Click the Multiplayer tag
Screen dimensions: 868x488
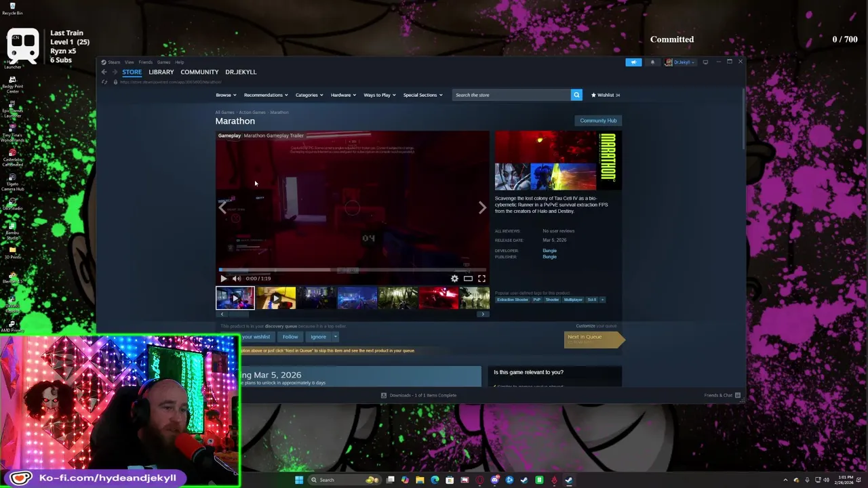[x=573, y=300]
